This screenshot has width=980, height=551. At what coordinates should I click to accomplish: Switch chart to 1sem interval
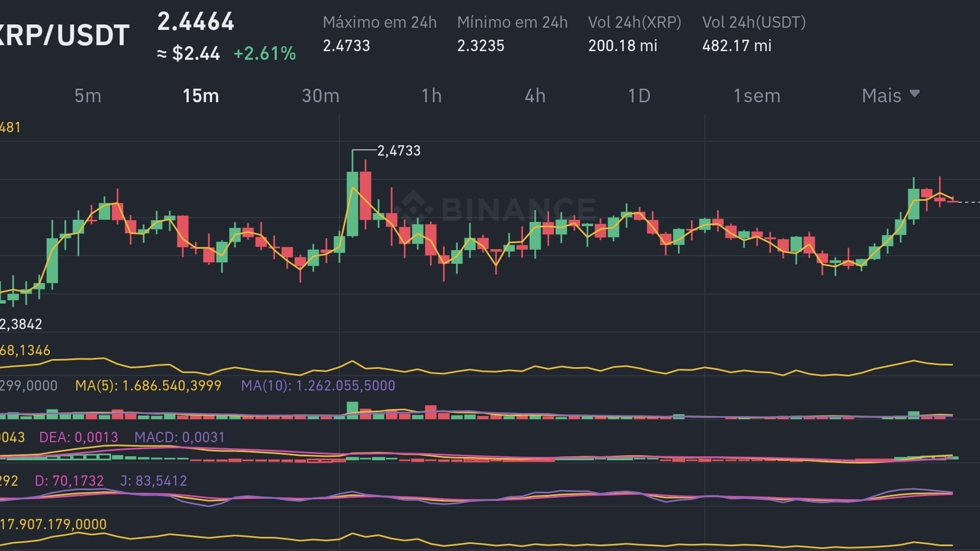coord(756,96)
